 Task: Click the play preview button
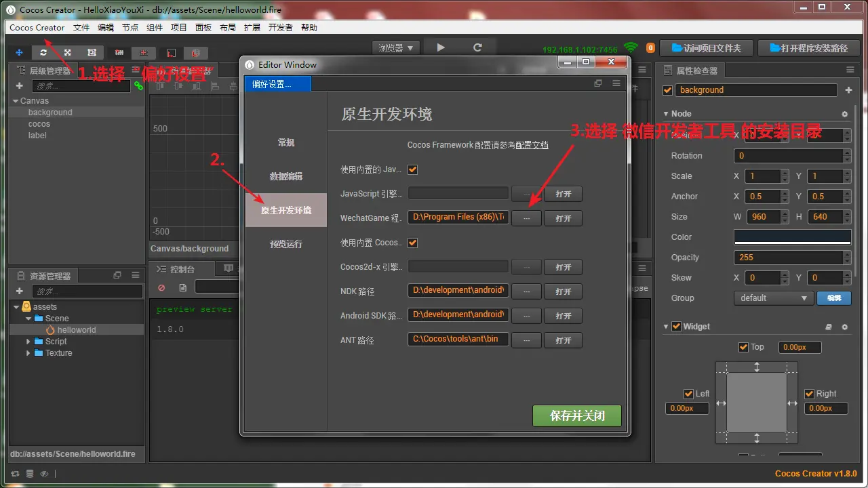point(441,47)
